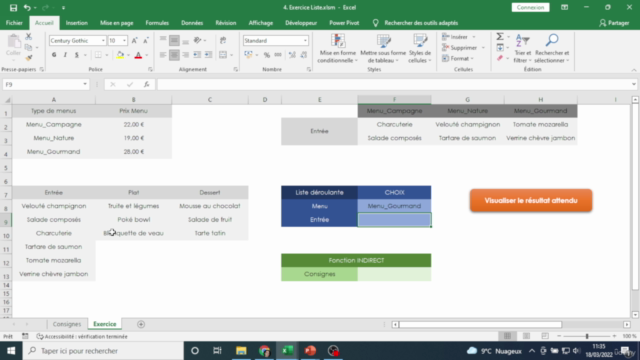Open File Explorer from the taskbar
This screenshot has height=360, width=640.
click(241, 351)
